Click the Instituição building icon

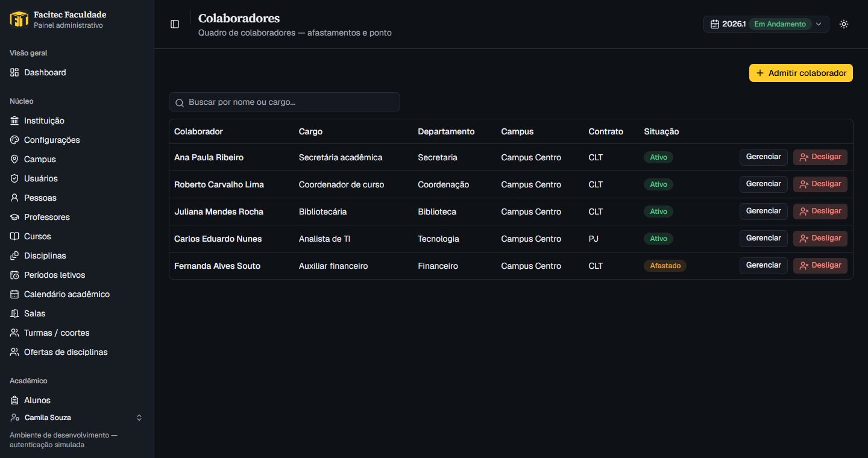pos(14,121)
